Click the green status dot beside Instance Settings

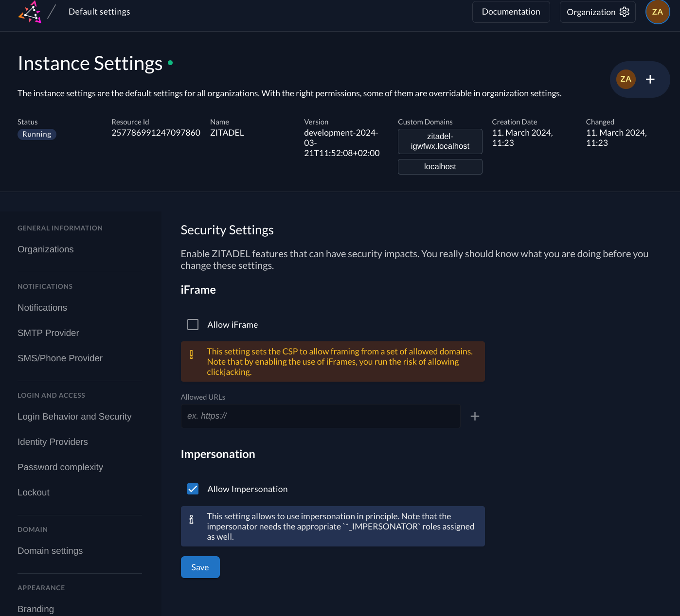(x=170, y=63)
